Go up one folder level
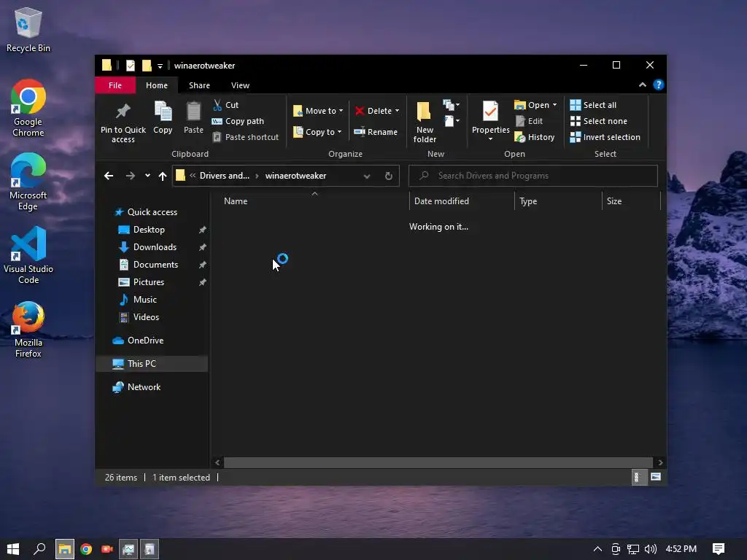 [x=163, y=176]
